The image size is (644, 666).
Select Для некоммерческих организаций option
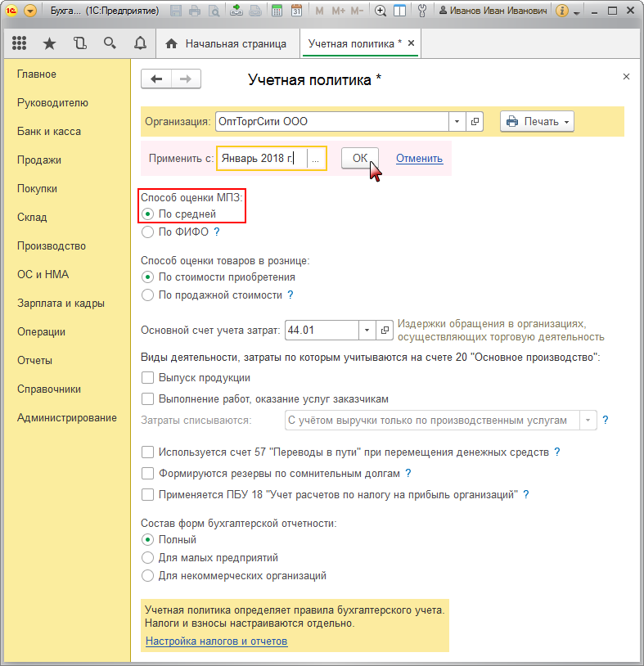(x=147, y=575)
